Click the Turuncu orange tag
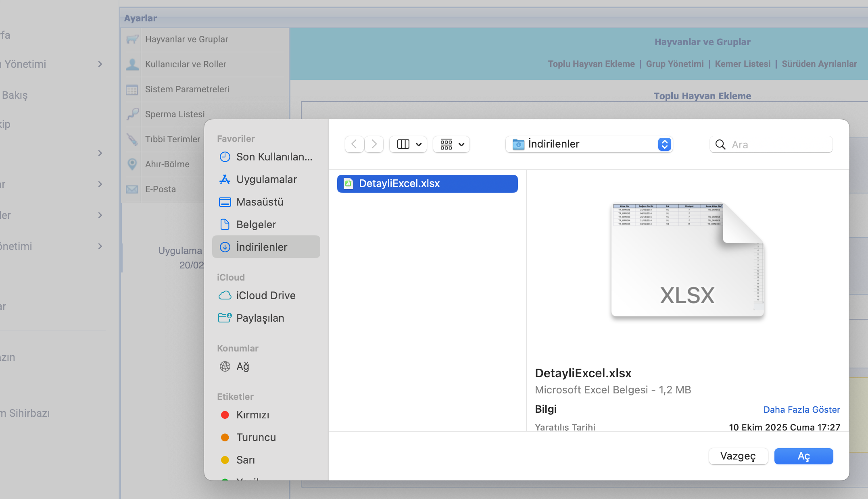This screenshot has width=868, height=499. click(x=256, y=437)
